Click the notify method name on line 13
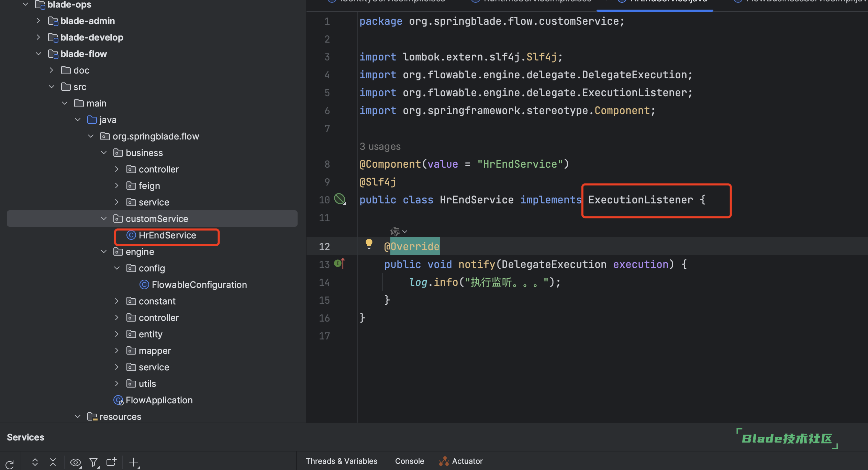Image resolution: width=868 pixels, height=470 pixels. pos(477,265)
